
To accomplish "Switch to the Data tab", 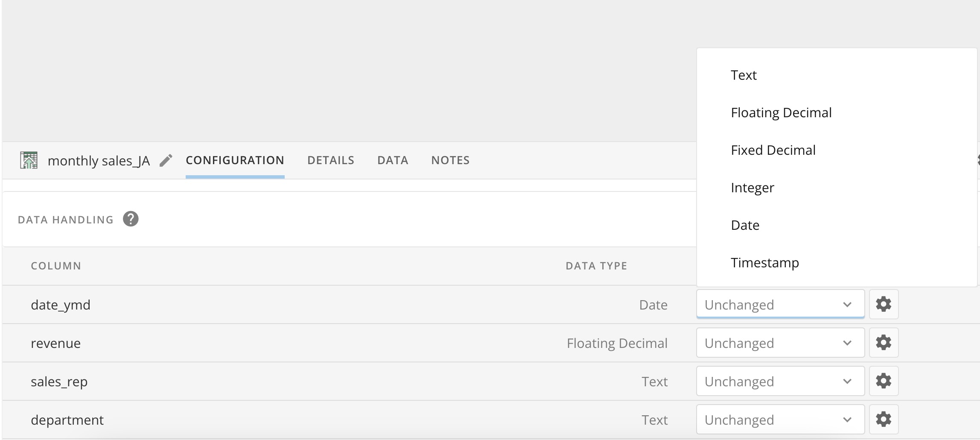I will 393,160.
